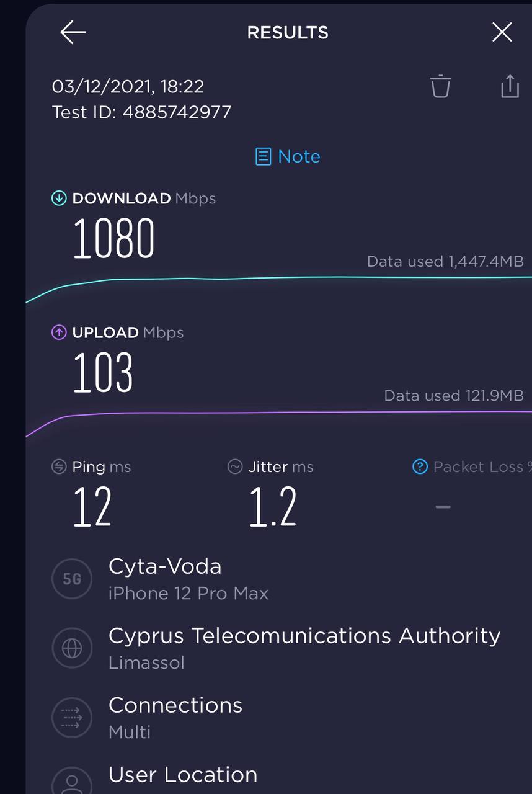Open the Note link

pos(298,156)
